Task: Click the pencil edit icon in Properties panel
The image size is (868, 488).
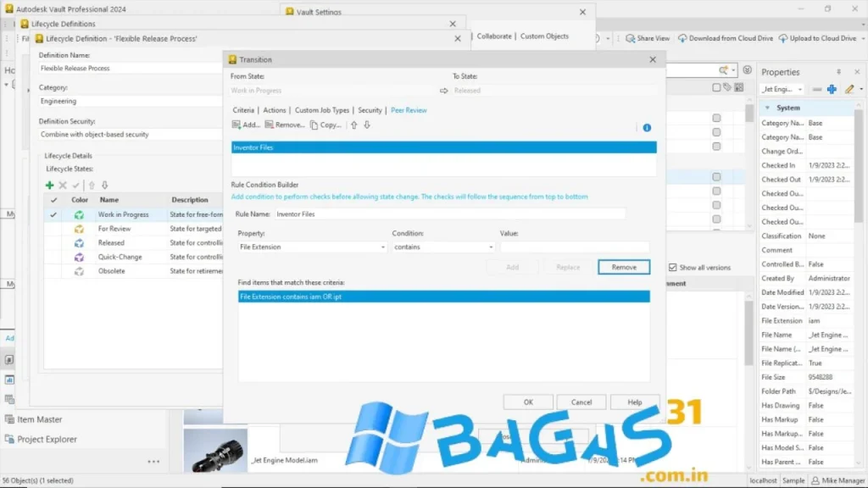Action: (849, 89)
